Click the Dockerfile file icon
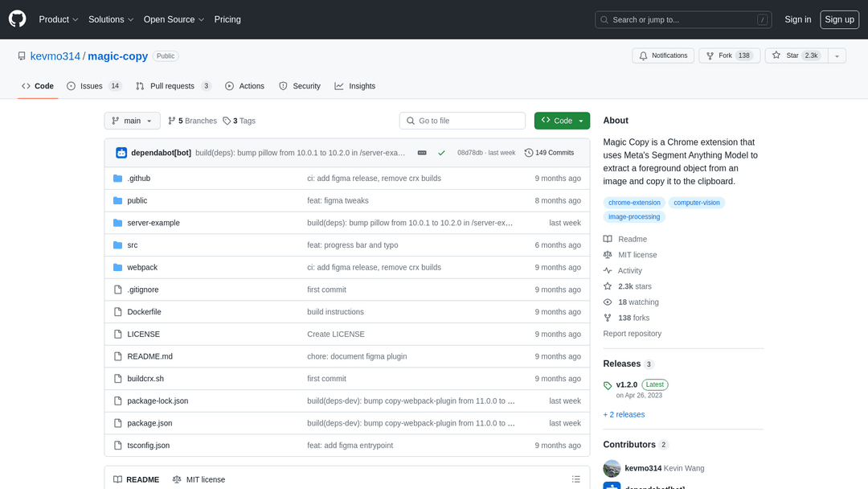 pyautogui.click(x=117, y=312)
